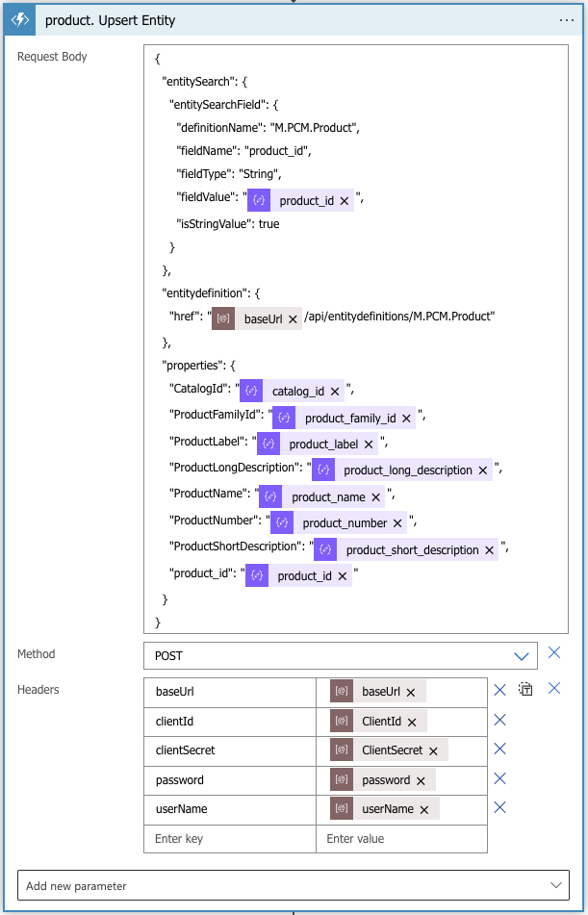Remove password token in Headers value

click(x=421, y=781)
